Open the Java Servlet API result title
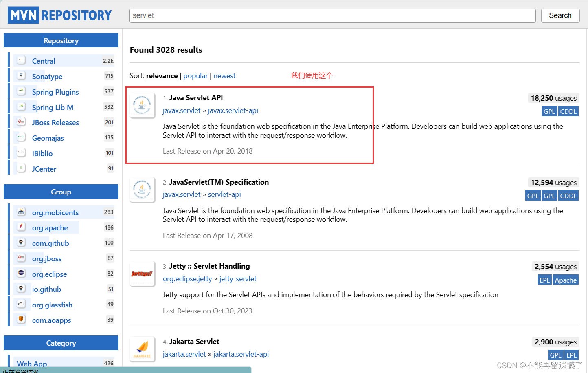The height and width of the screenshot is (373, 588). 196,98
